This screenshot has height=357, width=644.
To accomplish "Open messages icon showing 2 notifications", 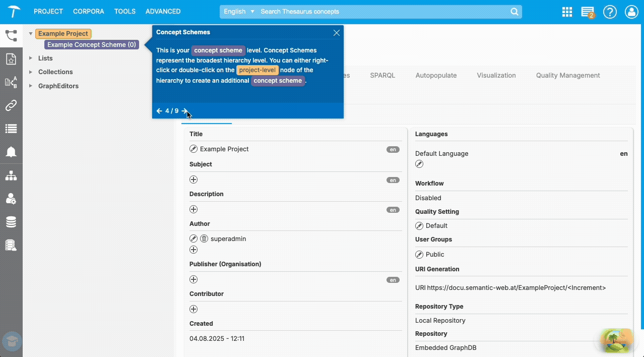I will click(x=588, y=11).
